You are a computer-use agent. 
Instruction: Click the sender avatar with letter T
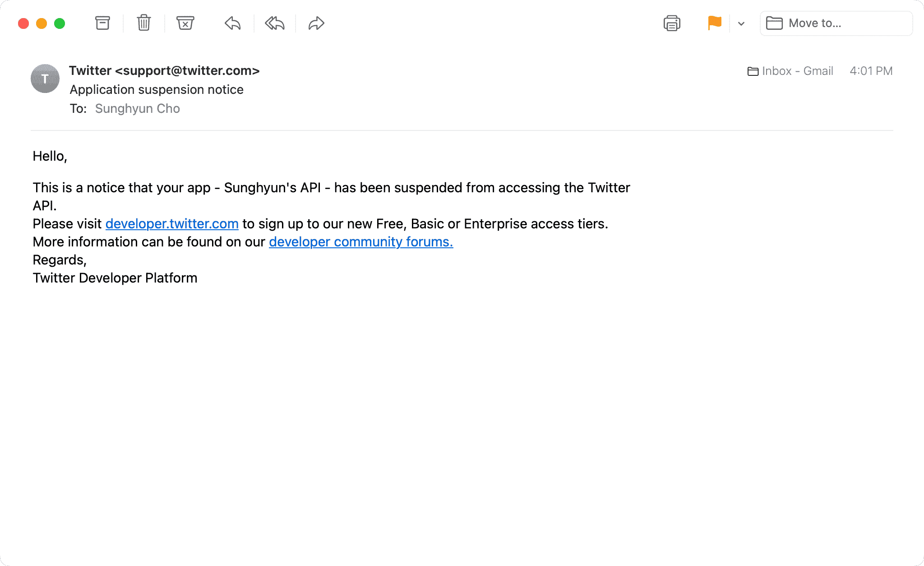click(45, 79)
